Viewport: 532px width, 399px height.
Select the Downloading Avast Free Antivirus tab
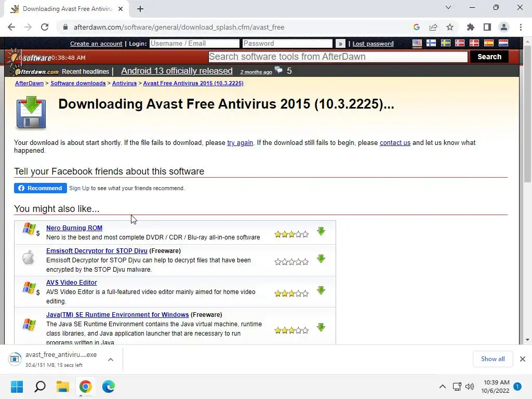click(66, 9)
